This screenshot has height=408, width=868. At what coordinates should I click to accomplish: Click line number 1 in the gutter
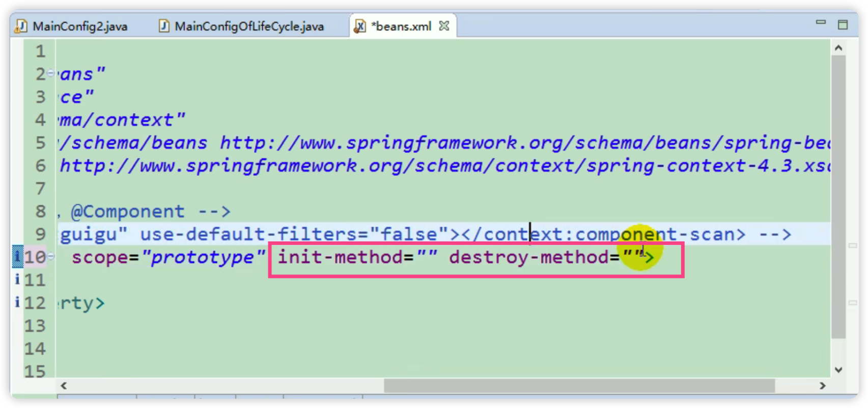(x=40, y=51)
